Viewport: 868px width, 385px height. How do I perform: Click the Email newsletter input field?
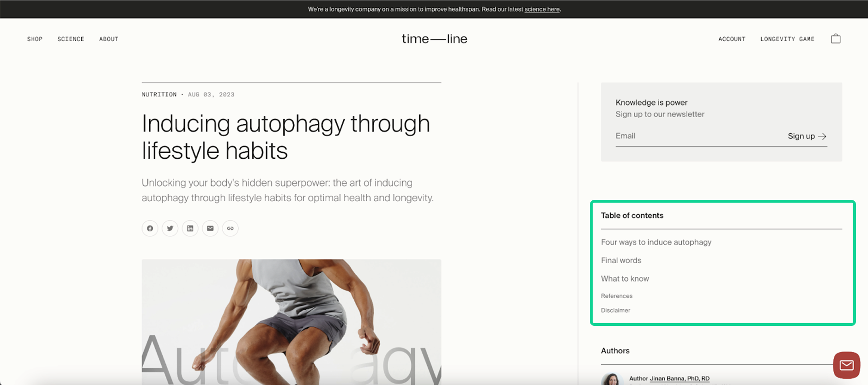(698, 136)
